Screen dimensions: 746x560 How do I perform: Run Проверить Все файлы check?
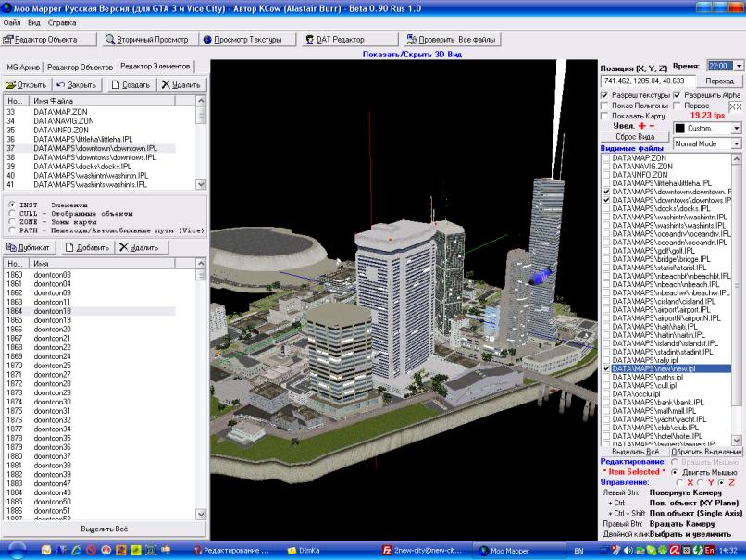pyautogui.click(x=452, y=40)
